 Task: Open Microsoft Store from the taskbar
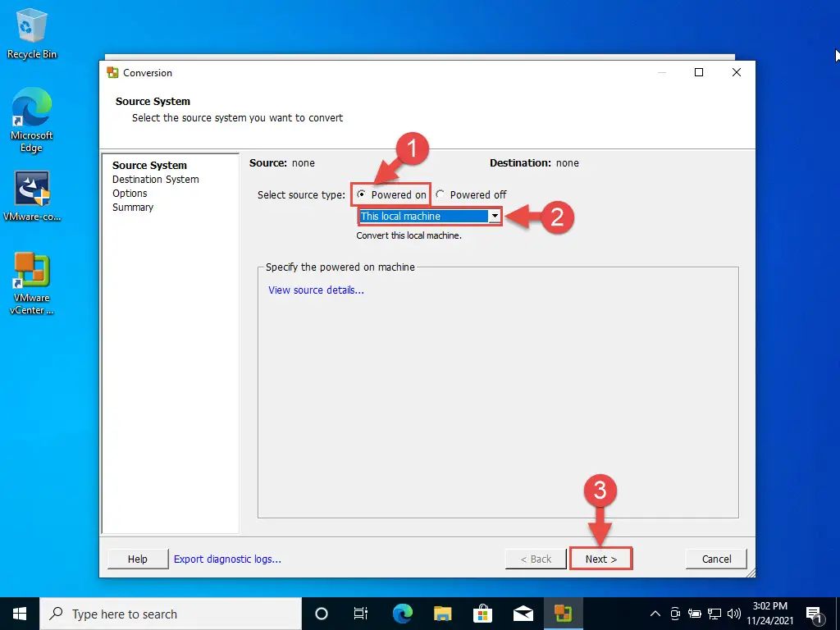coord(482,614)
